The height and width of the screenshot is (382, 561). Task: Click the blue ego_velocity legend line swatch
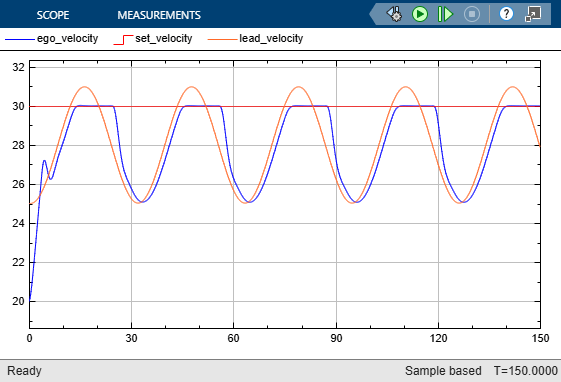(19, 39)
